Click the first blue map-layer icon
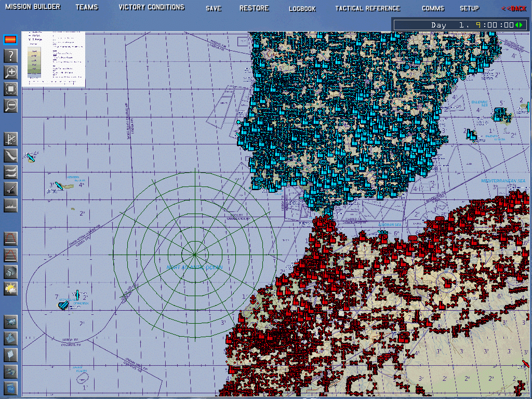This screenshot has height=399, width=532. [x=10, y=322]
